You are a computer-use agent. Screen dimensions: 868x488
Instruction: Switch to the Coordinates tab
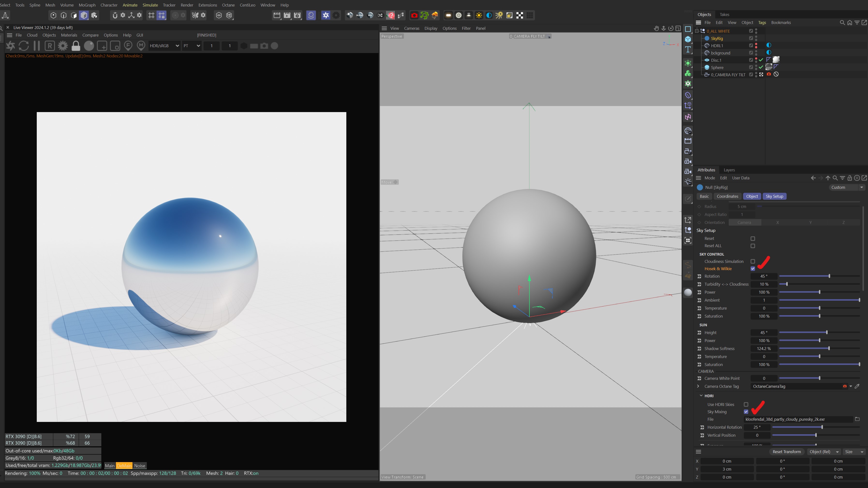(727, 196)
